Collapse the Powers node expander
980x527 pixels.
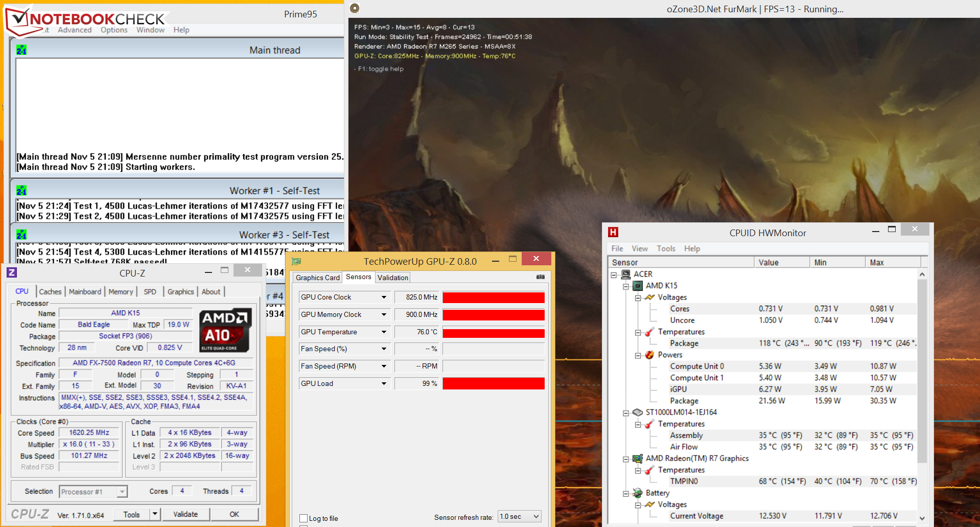(x=638, y=355)
